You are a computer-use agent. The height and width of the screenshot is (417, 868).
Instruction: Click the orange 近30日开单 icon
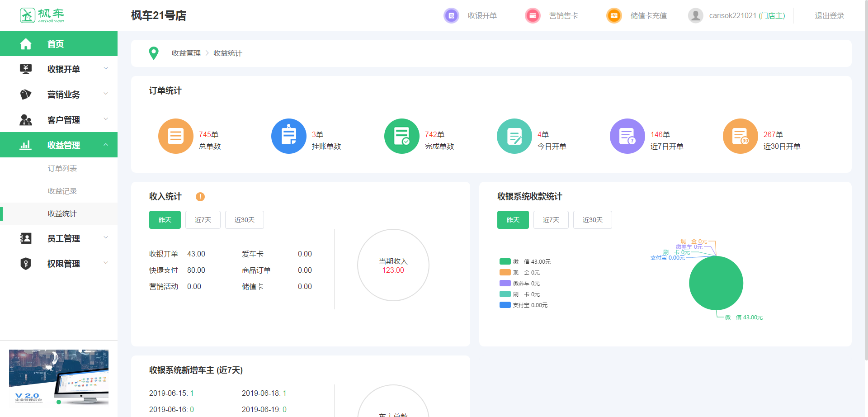741,136
